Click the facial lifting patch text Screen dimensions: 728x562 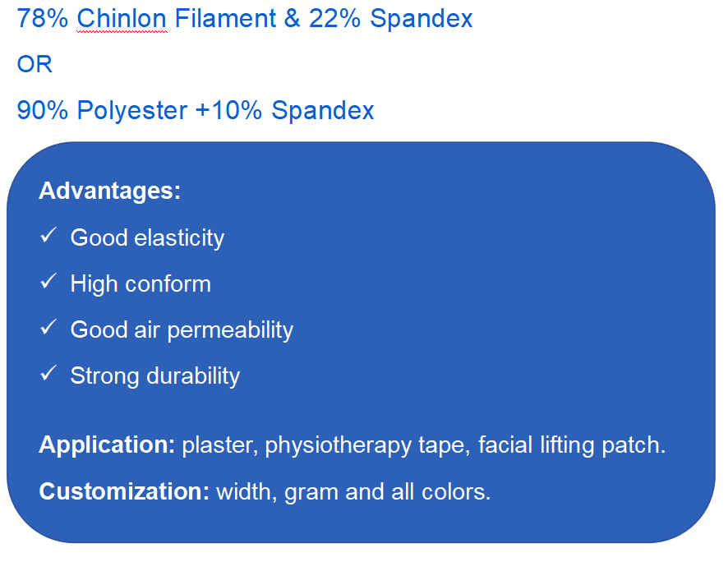(x=570, y=445)
